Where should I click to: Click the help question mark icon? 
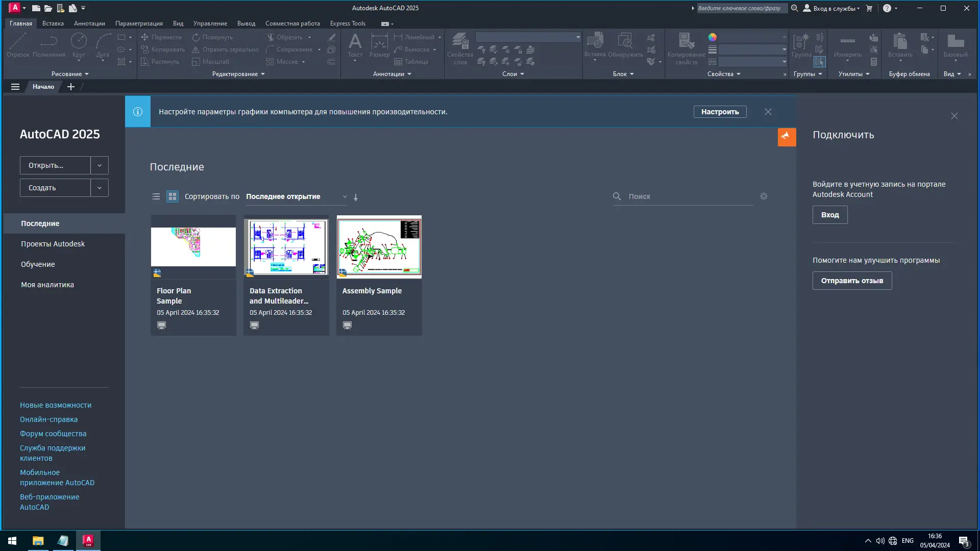pyautogui.click(x=887, y=8)
